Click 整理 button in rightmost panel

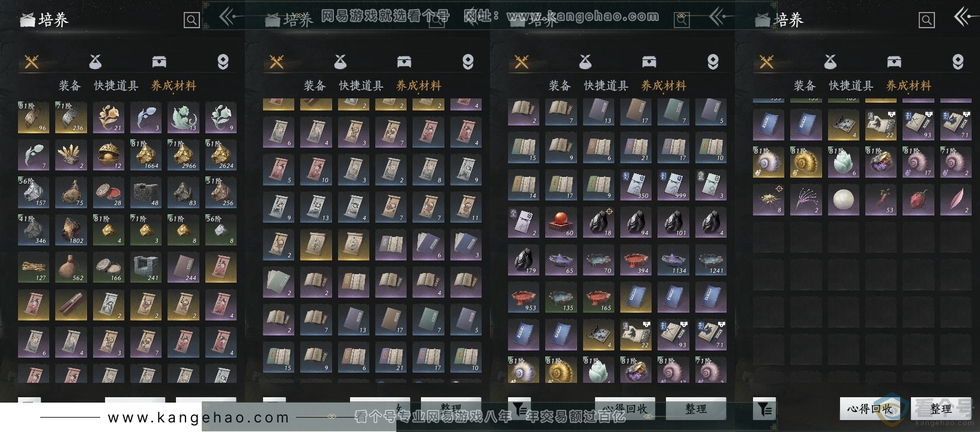941,409
